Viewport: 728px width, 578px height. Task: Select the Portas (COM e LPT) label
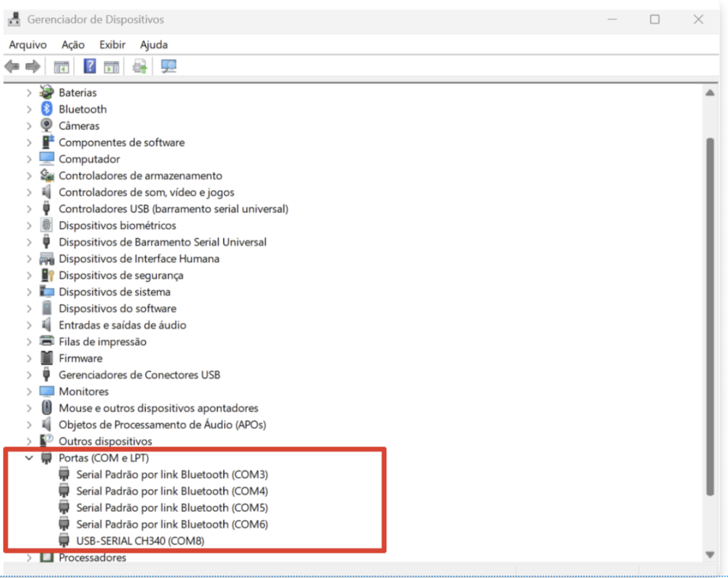pos(104,458)
